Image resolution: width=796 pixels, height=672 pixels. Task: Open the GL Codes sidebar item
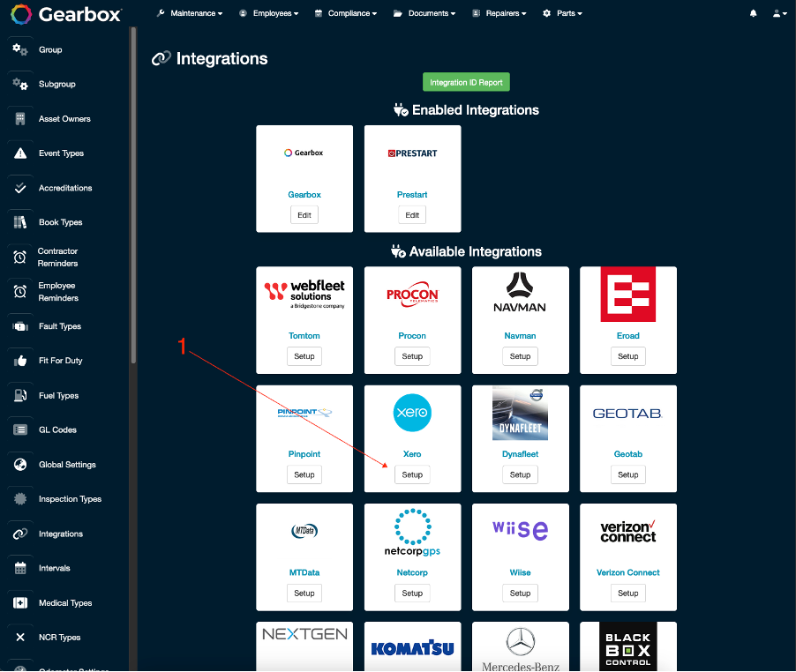[x=59, y=429]
